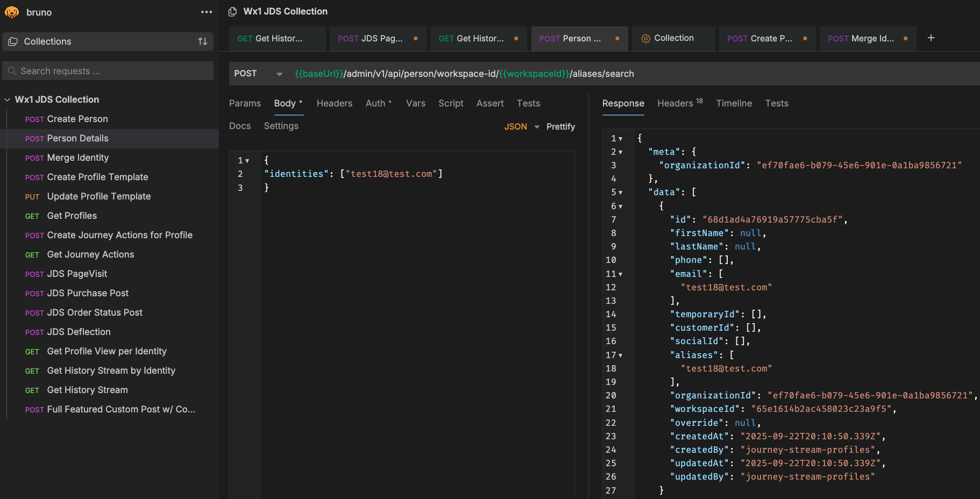
Task: Open POST JDS PageVisit request
Action: coord(109,274)
